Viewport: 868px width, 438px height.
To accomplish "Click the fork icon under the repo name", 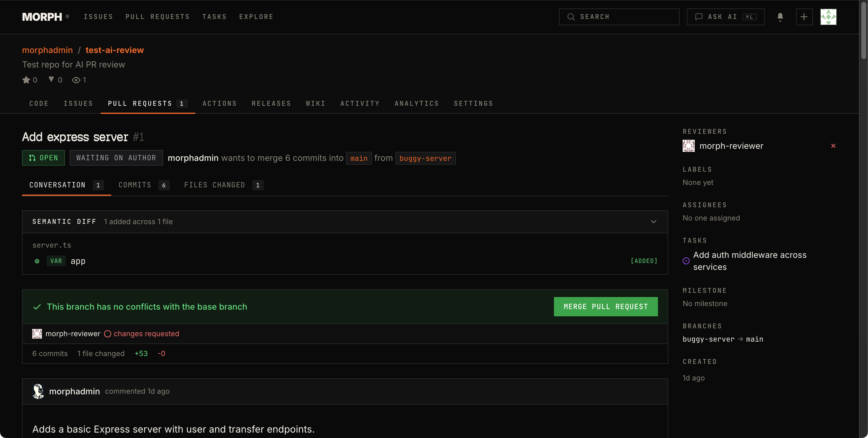I will (x=51, y=80).
